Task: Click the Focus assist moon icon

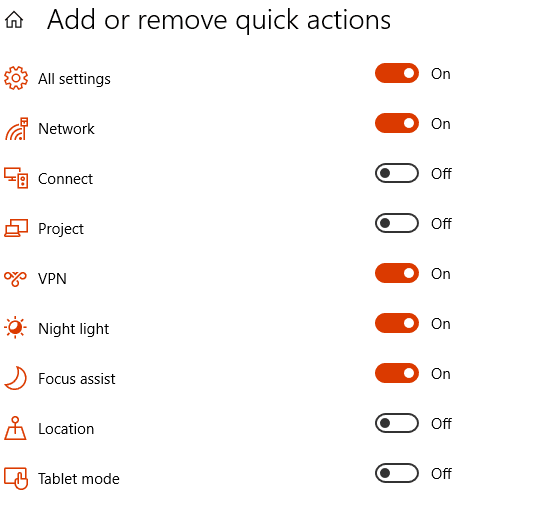Action: pyautogui.click(x=15, y=378)
